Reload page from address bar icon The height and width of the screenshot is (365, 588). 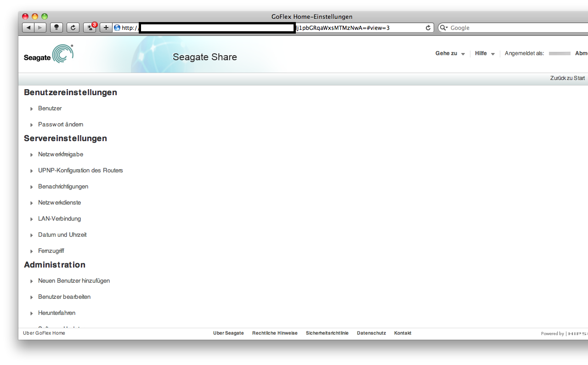[x=428, y=28]
